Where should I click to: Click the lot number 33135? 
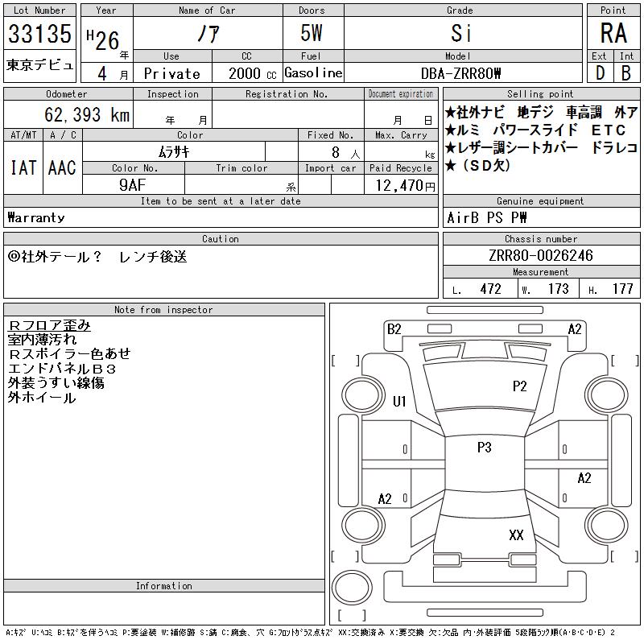[x=39, y=33]
